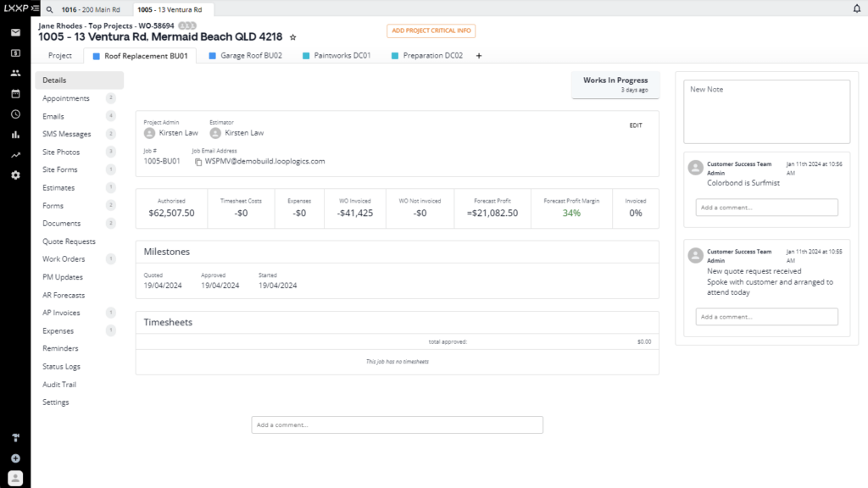
Task: Open the mail inbox from sidebar
Action: tap(15, 33)
